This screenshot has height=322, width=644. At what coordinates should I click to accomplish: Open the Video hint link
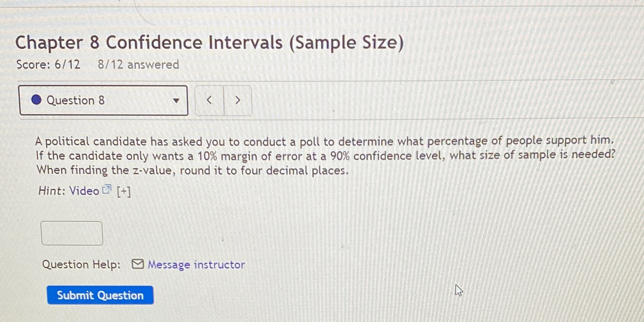click(x=83, y=191)
